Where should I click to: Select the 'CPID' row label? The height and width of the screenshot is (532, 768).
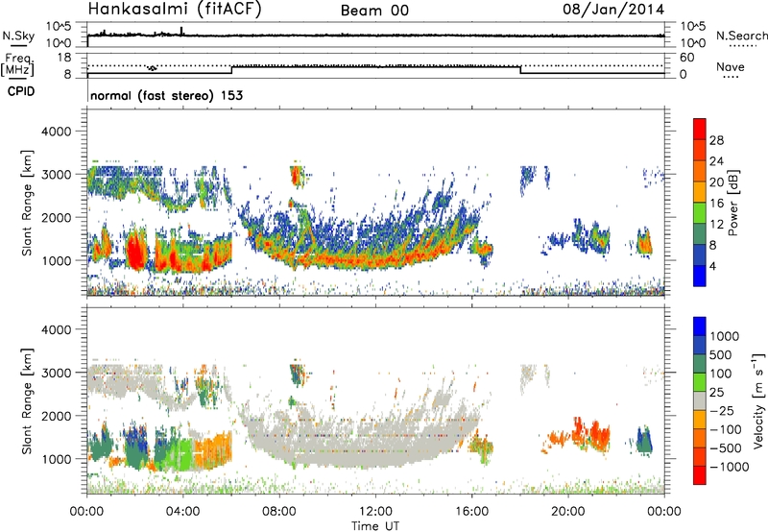21,91
